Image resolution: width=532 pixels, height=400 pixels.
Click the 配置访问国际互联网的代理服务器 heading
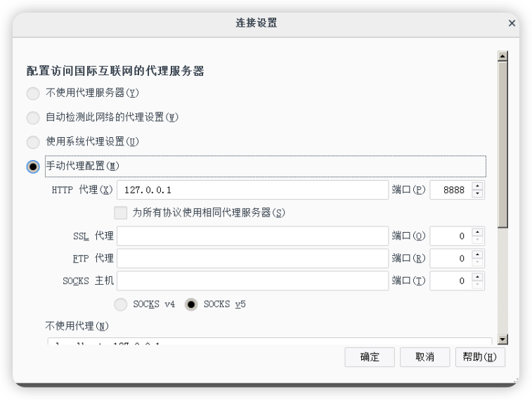point(115,71)
